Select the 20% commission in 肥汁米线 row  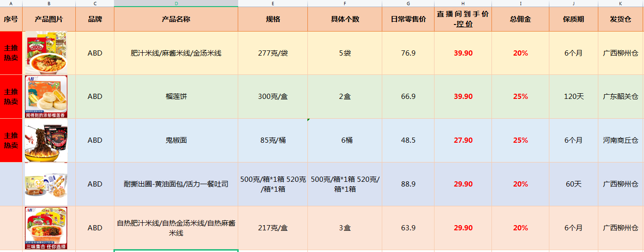click(521, 53)
